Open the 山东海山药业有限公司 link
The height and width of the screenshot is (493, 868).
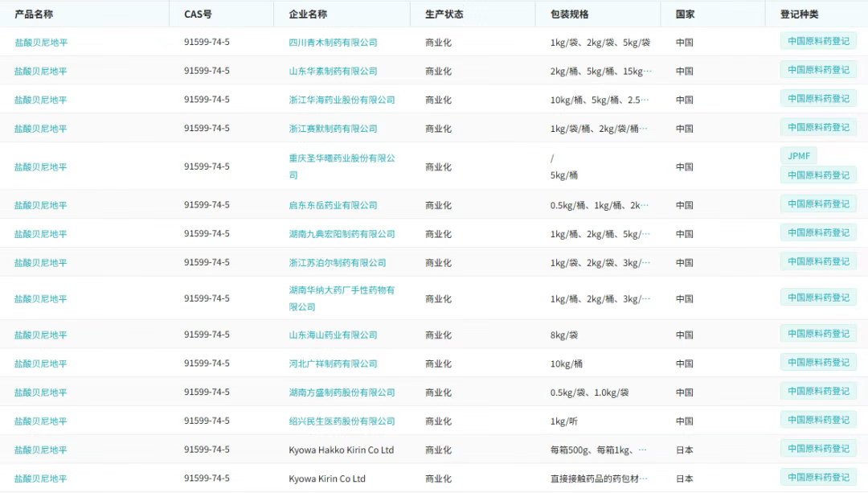[333, 335]
